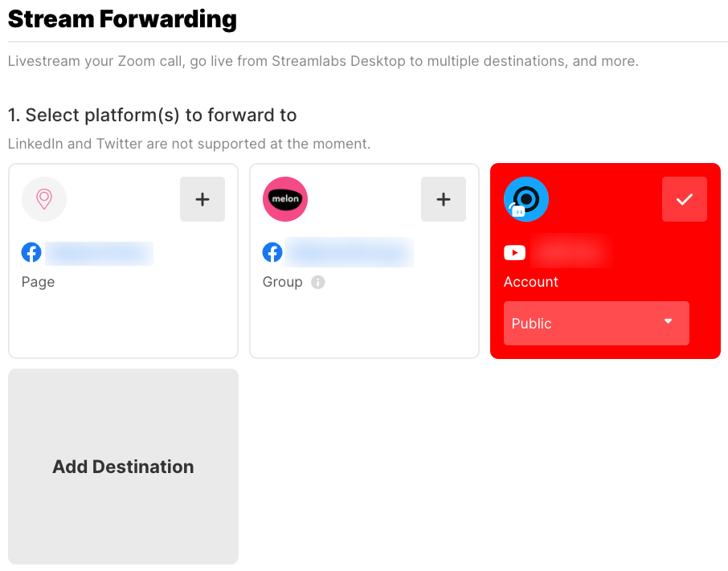Select the Facebook Page as a forwarding destination
Viewport: 728px width, 571px height.
coord(202,199)
